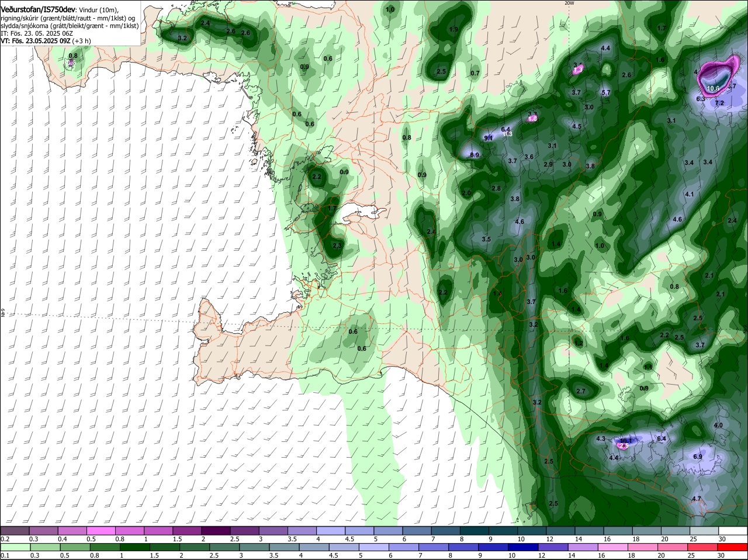Click the VT: Fös. 23.05.2025 09Z line
Image resolution: width=748 pixels, height=560 pixels.
pos(46,41)
